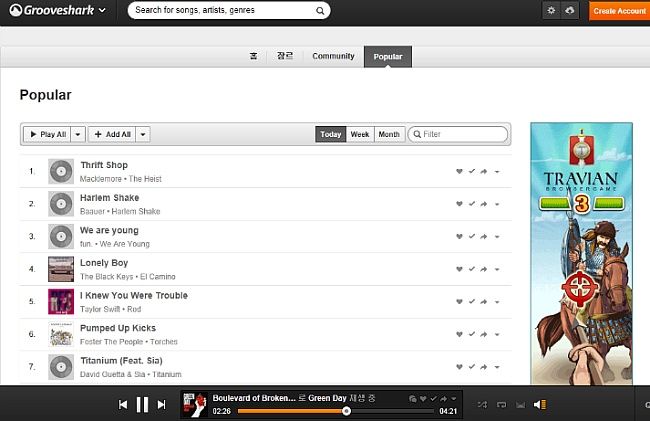Click the Create Account button
Viewport: 650px width, 421px height.
pos(619,11)
